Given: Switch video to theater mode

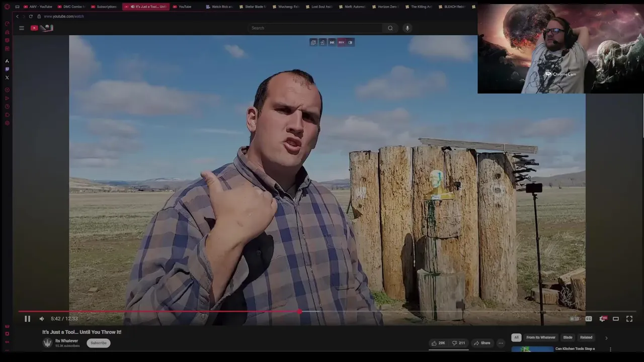Looking at the screenshot, I should coord(615,319).
